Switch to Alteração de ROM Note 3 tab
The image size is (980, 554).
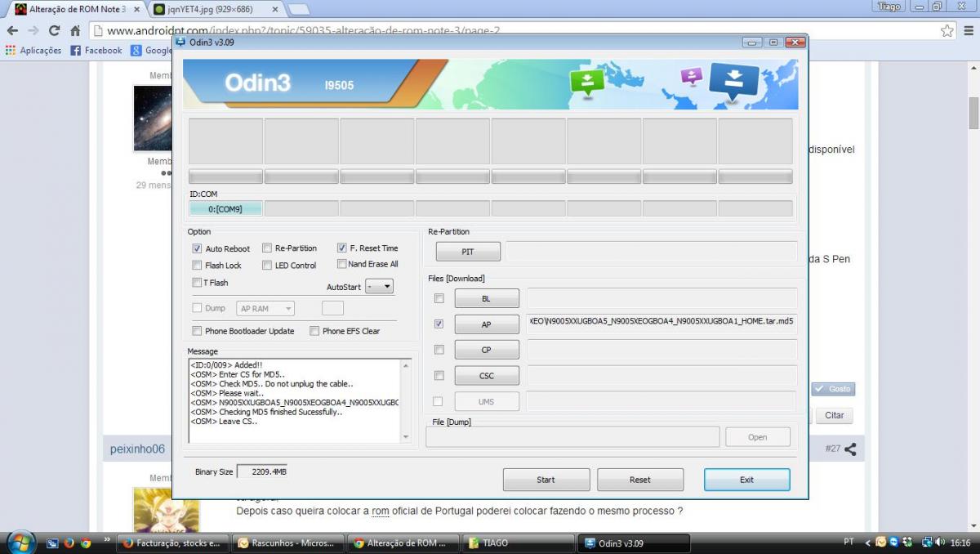(78, 8)
